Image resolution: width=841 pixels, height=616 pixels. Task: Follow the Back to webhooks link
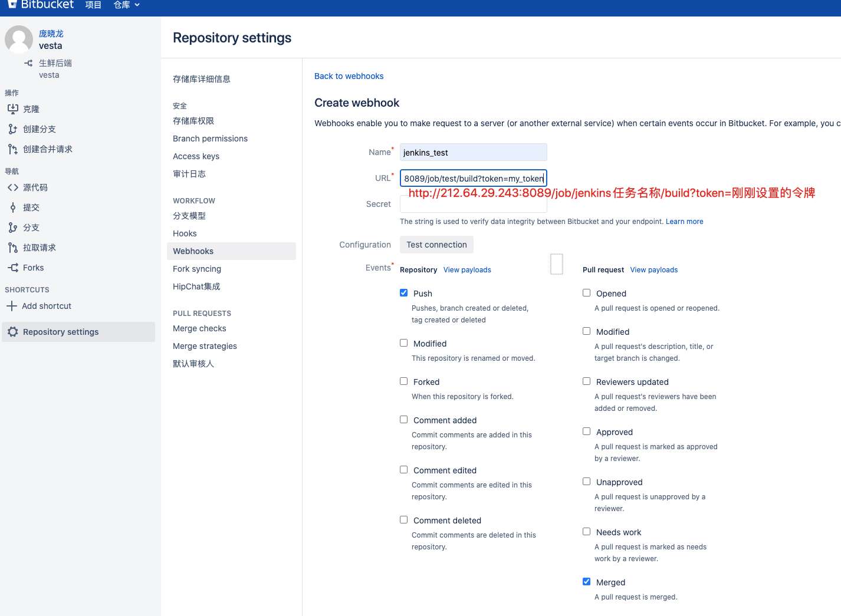(349, 76)
